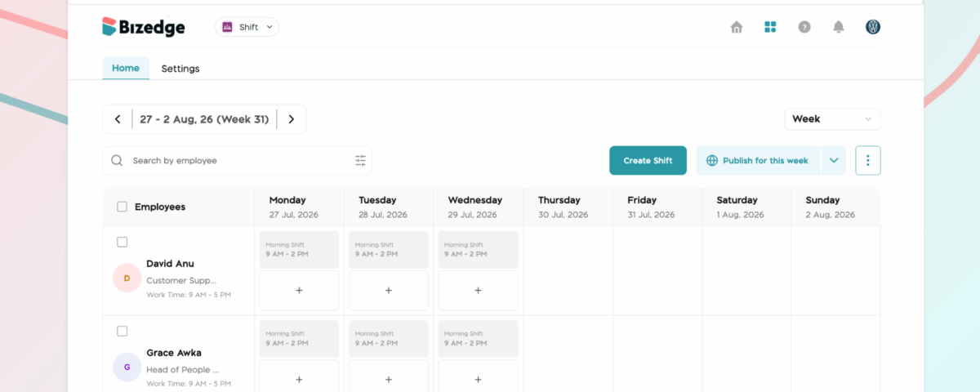This screenshot has width=980, height=392.
Task: Tick David Anu's checkbox
Action: 122,242
